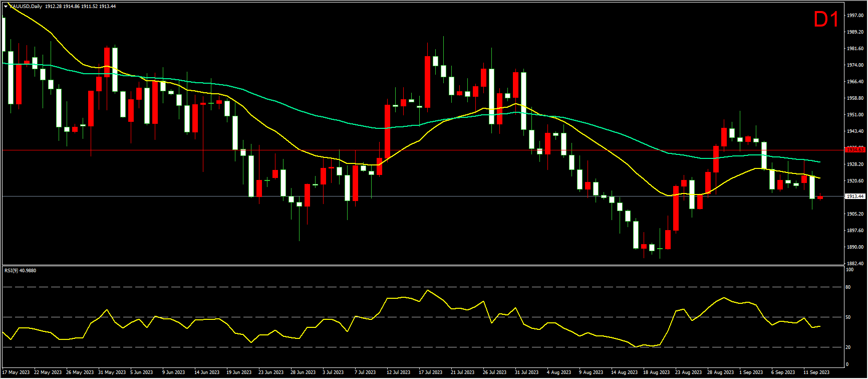Click the 11 Sep 2023 date label
This screenshot has width=868, height=379.
(x=816, y=372)
